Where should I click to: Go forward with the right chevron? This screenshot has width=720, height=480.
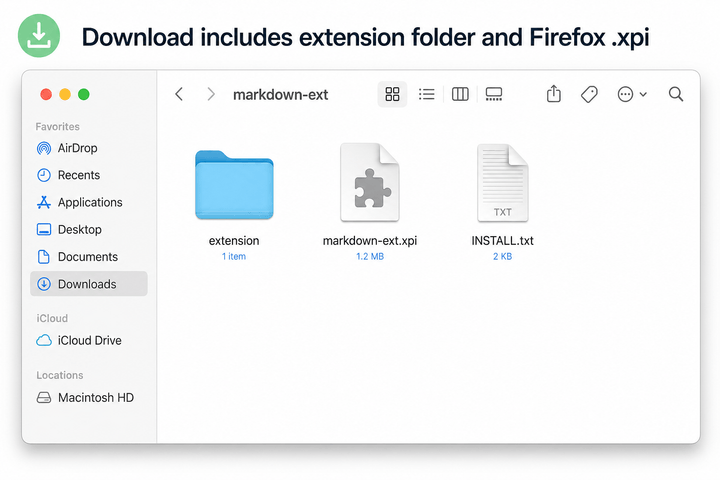(211, 94)
